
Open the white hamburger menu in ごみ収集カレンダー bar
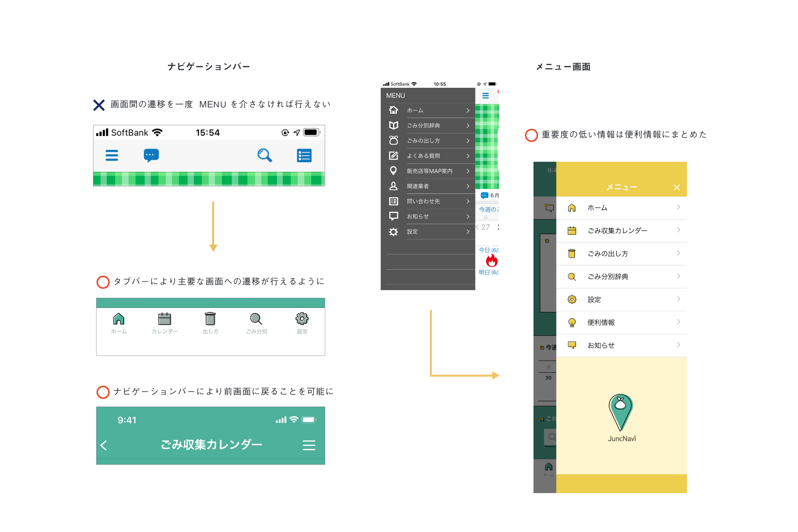point(309,445)
